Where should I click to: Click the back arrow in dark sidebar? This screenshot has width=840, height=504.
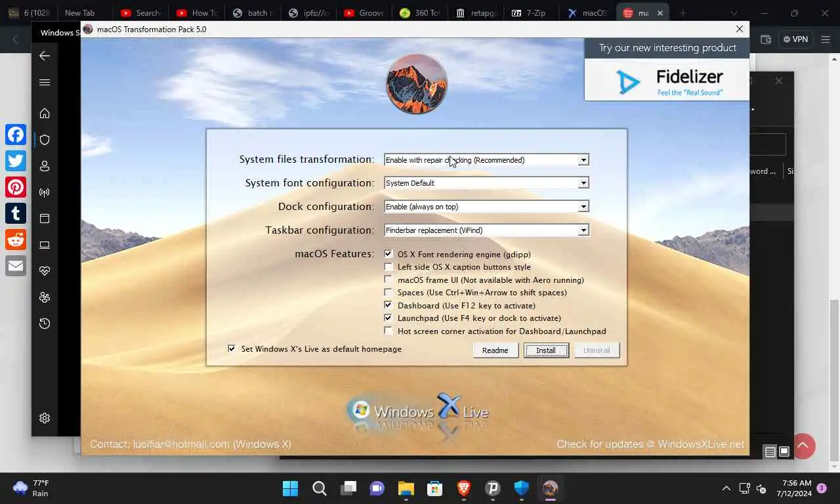click(x=45, y=56)
